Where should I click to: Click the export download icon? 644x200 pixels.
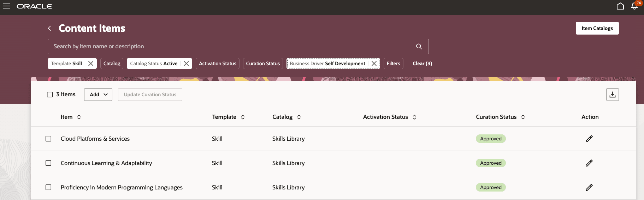(x=612, y=95)
